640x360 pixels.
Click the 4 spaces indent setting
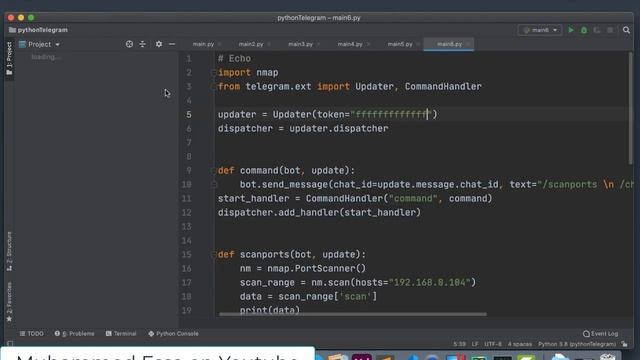point(520,344)
